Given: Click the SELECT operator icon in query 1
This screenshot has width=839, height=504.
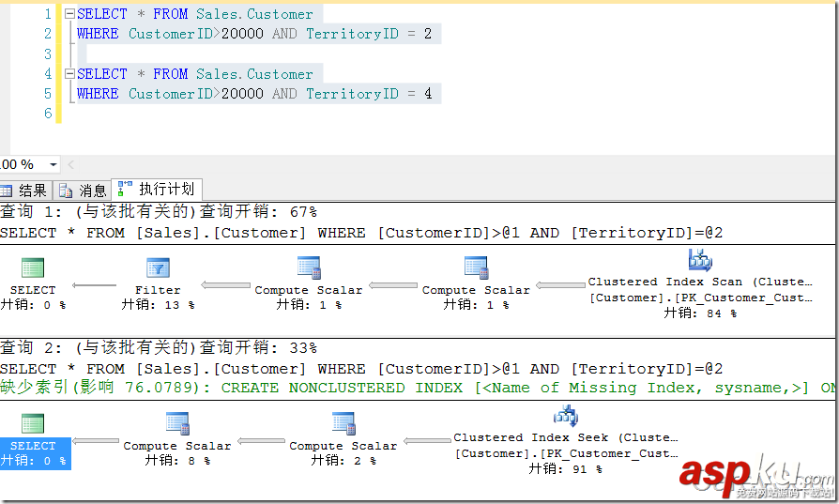Looking at the screenshot, I should (x=33, y=268).
